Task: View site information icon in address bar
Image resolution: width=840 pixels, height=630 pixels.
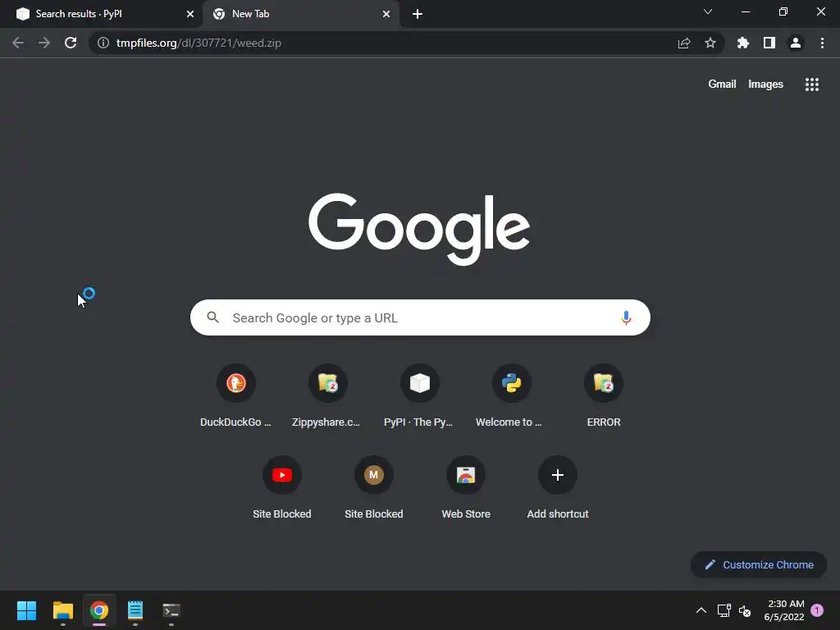Action: [x=103, y=43]
